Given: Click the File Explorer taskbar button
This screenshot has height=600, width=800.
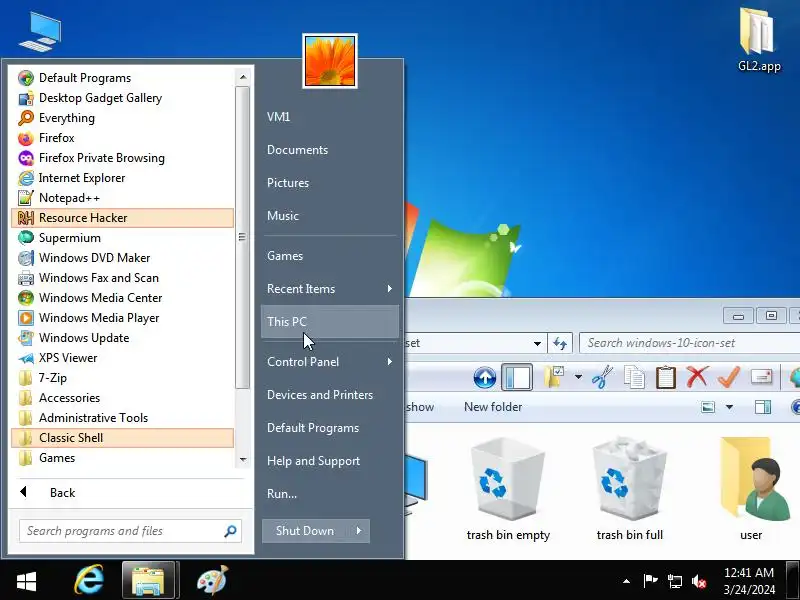Looking at the screenshot, I should click(x=148, y=580).
